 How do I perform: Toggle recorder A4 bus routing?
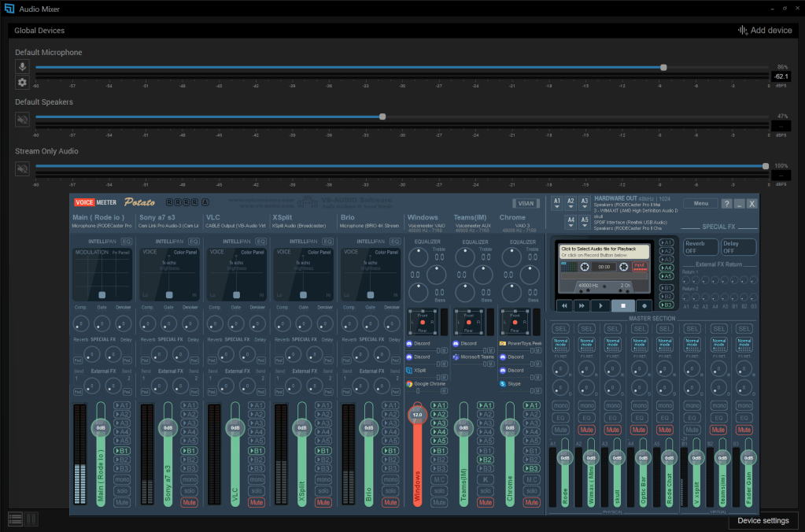666,268
